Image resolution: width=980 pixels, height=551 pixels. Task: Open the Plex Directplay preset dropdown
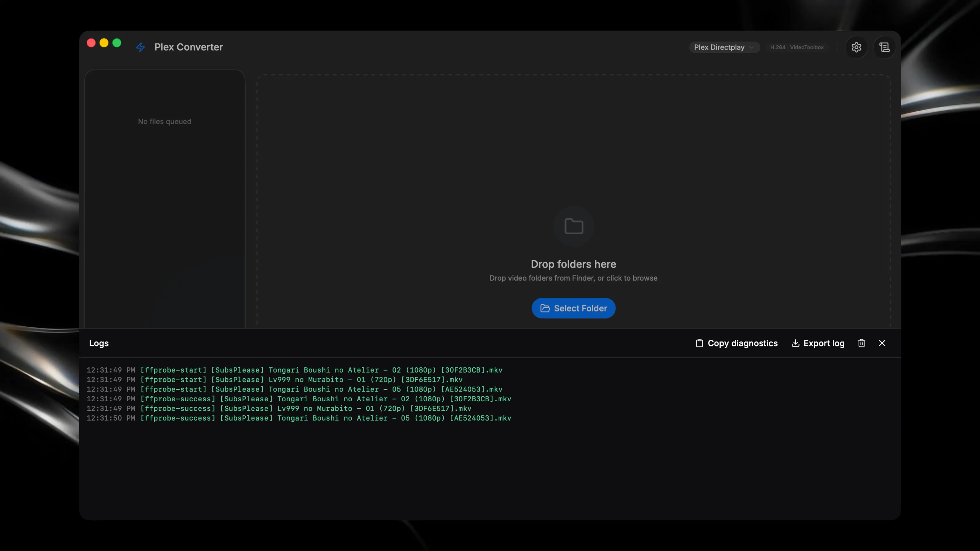(724, 47)
